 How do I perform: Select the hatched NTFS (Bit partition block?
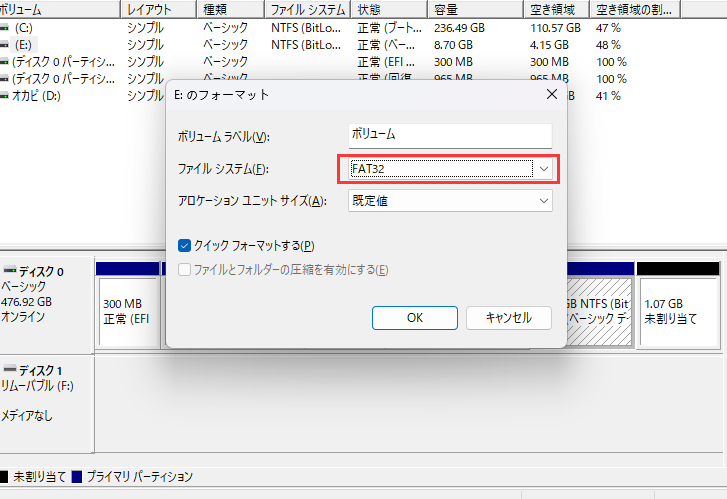point(599,312)
